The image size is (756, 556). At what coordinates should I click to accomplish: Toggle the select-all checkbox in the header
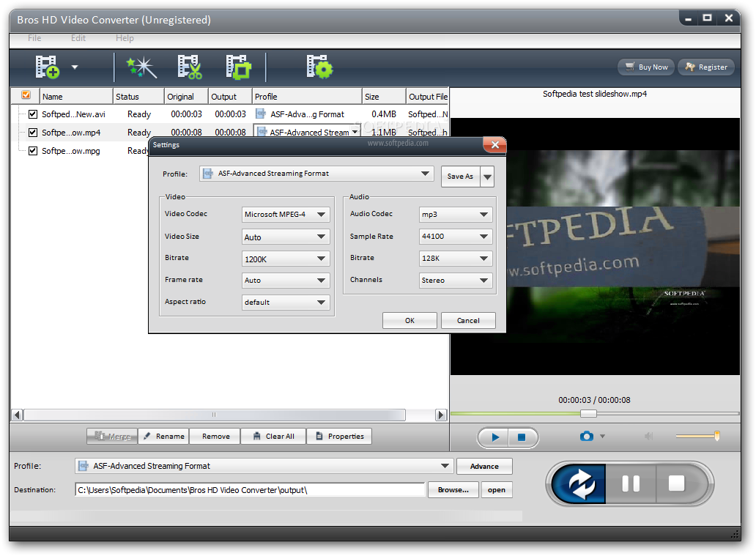coord(26,95)
